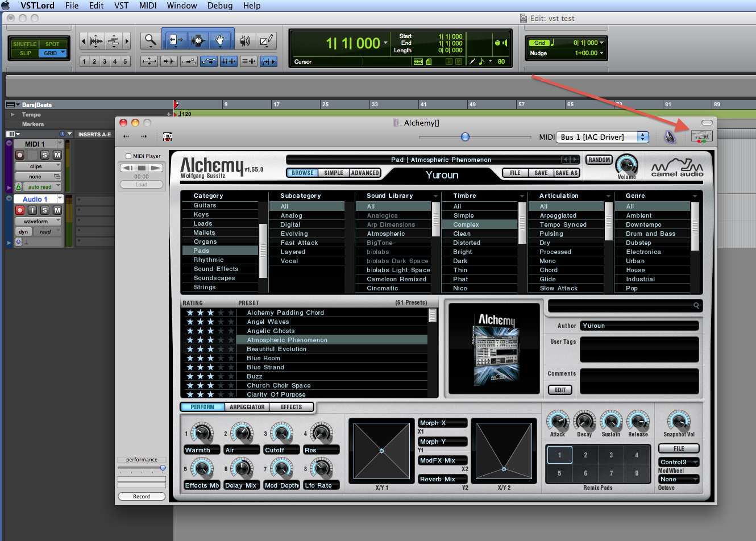
Task: Click the blue slider in Alchemy window toolbar
Action: pyautogui.click(x=466, y=137)
